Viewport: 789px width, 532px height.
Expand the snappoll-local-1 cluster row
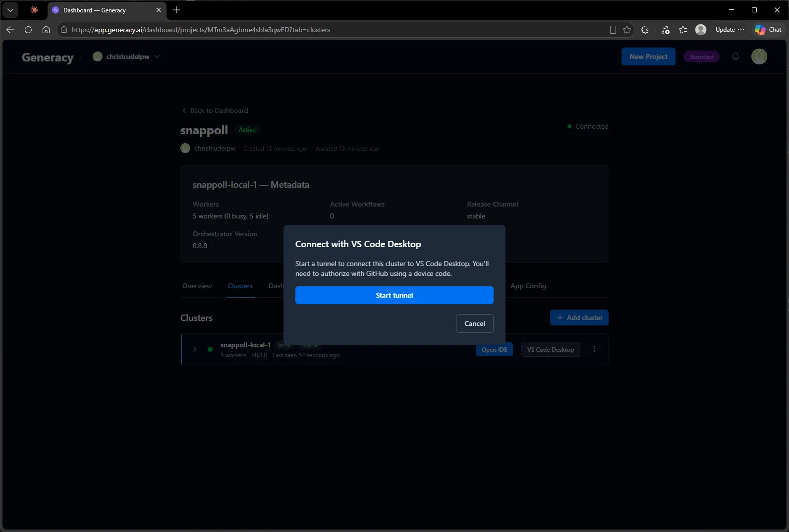(195, 349)
